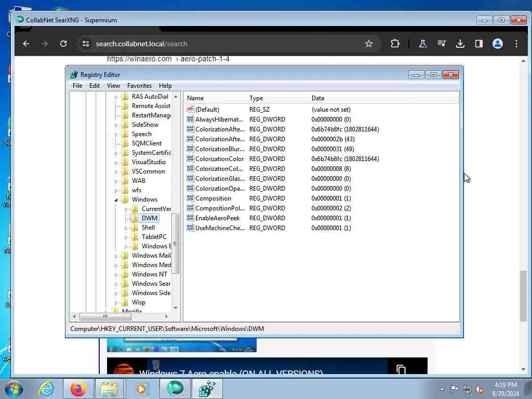Select the UseMachineChe... DWORD icon

(190, 228)
